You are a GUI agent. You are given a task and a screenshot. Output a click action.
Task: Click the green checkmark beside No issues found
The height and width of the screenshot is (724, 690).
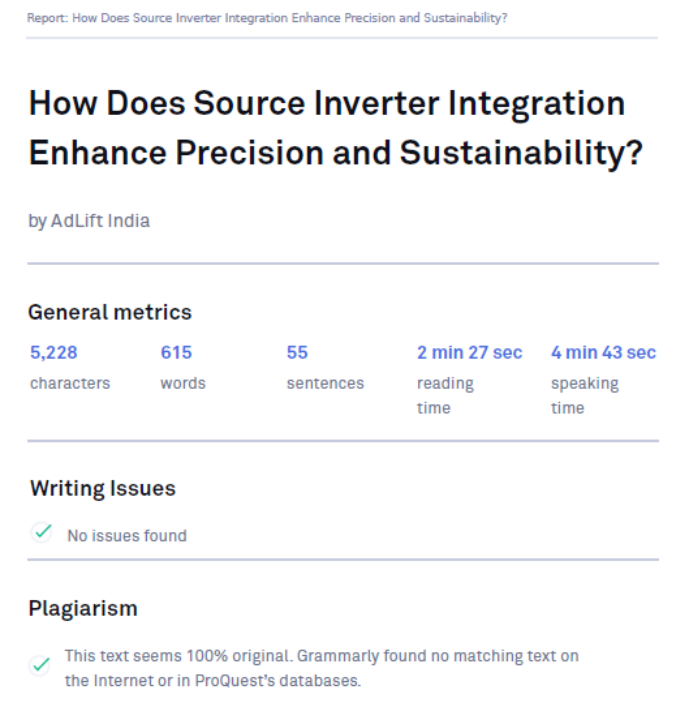point(42,533)
